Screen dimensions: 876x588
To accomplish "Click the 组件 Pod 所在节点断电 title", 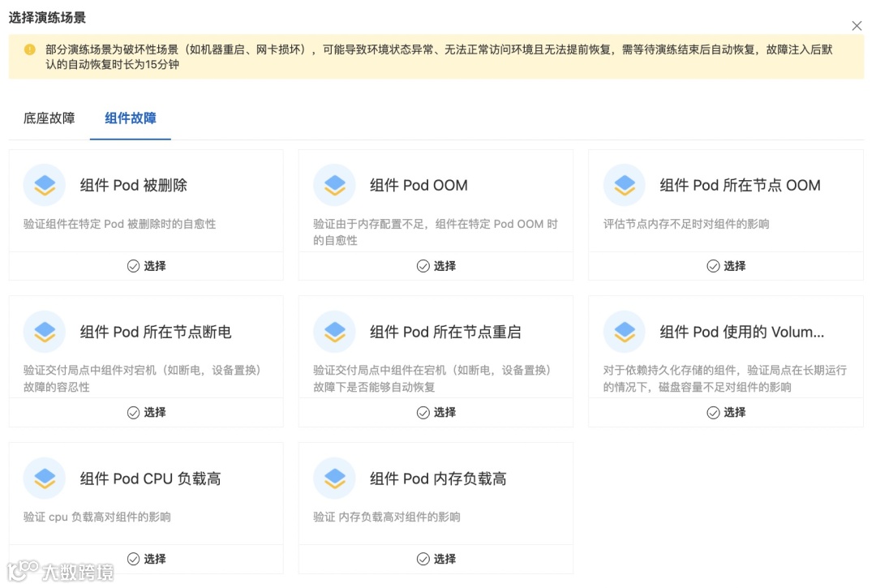I will tap(156, 333).
